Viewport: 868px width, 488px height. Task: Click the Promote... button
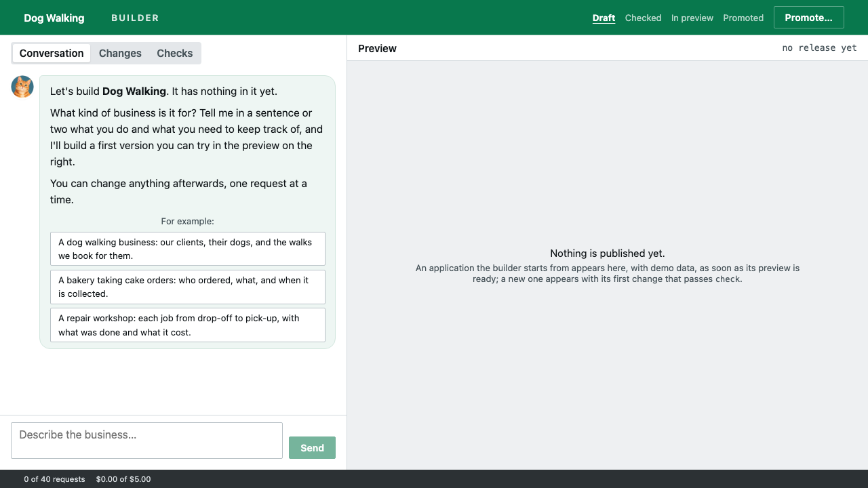(808, 18)
